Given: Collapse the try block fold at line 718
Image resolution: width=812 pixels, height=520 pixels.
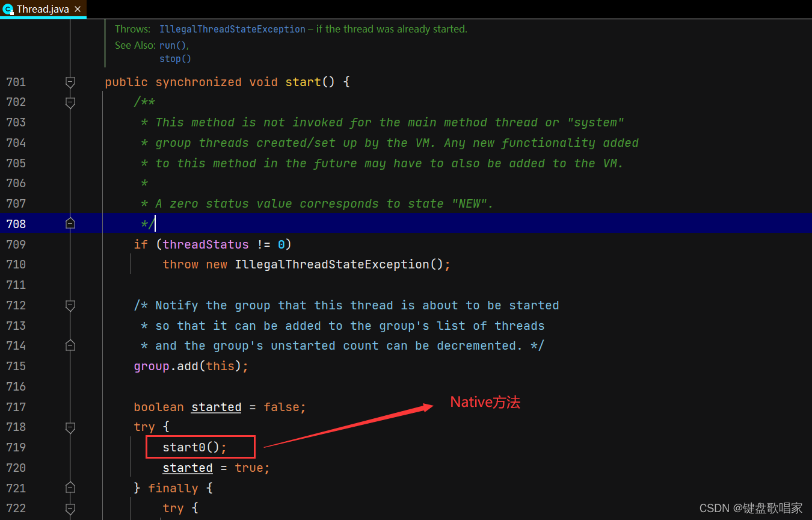Looking at the screenshot, I should coord(70,427).
